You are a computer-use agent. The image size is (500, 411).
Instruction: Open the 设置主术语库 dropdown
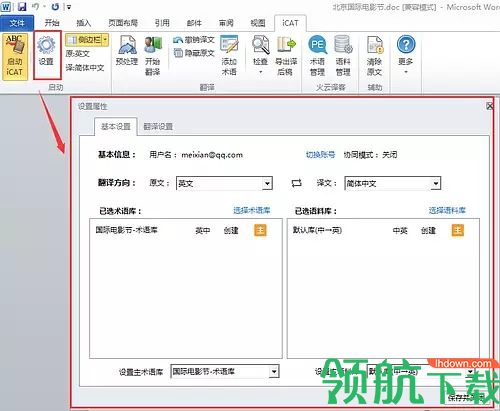(x=225, y=371)
